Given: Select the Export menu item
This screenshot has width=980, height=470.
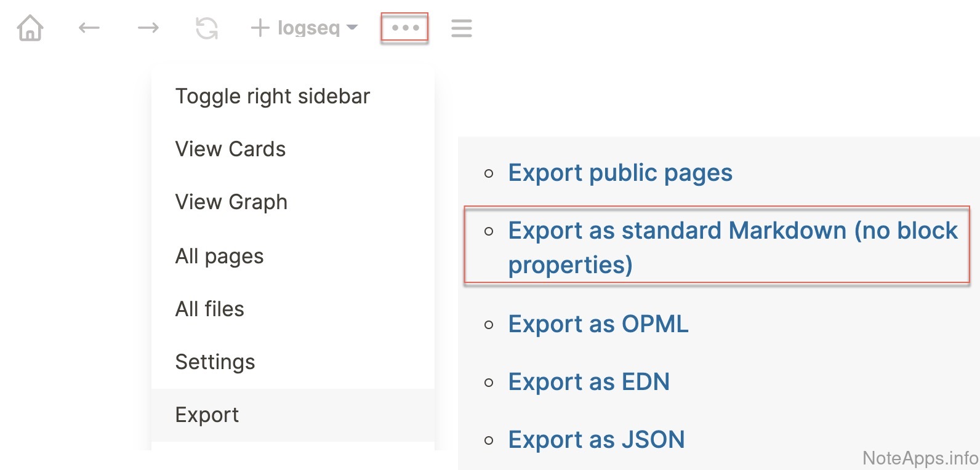Looking at the screenshot, I should click(207, 415).
